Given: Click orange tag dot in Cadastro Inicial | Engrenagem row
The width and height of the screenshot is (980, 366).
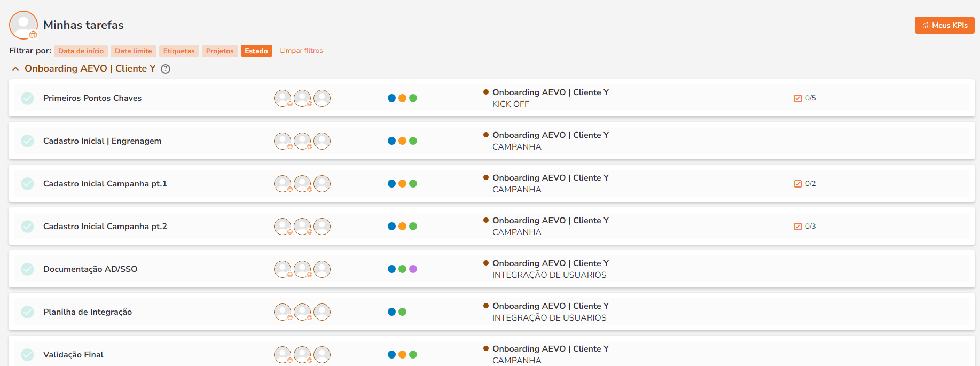Looking at the screenshot, I should (x=402, y=141).
